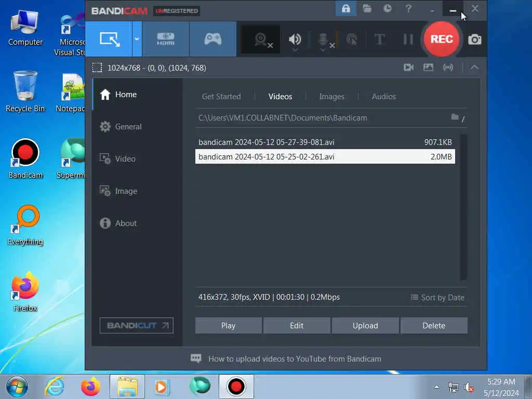Switch to game recording mode
The image size is (532, 399).
(212, 39)
